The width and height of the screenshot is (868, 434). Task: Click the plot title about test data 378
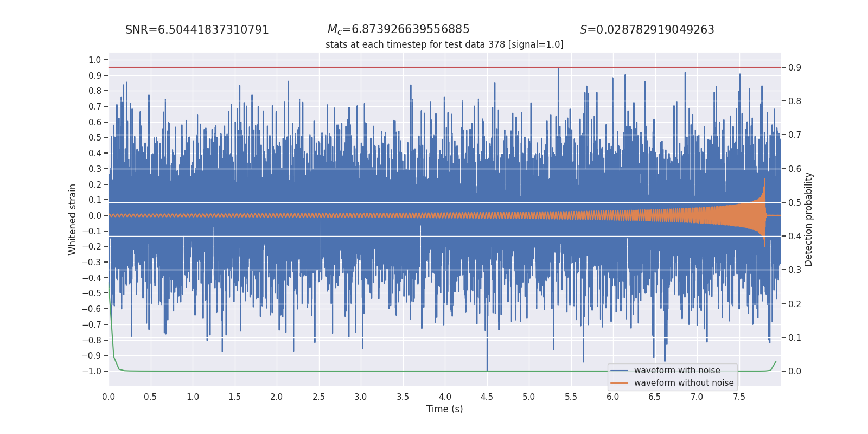click(444, 44)
